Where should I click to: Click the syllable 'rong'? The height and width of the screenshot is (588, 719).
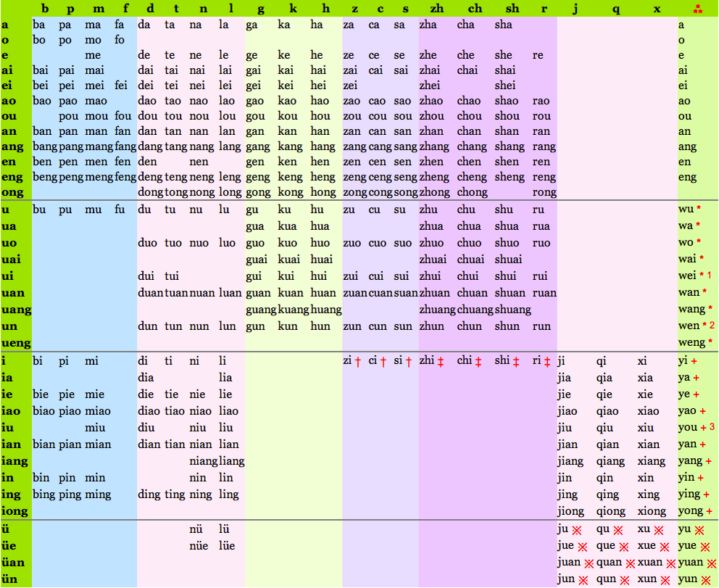click(x=544, y=193)
